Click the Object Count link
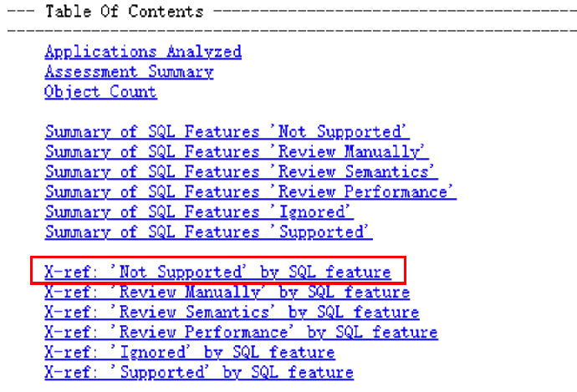Image resolution: width=577 pixels, height=392 pixels. click(100, 92)
